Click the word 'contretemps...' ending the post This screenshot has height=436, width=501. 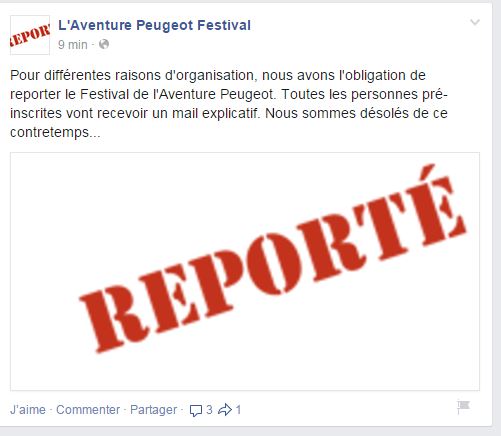(55, 133)
